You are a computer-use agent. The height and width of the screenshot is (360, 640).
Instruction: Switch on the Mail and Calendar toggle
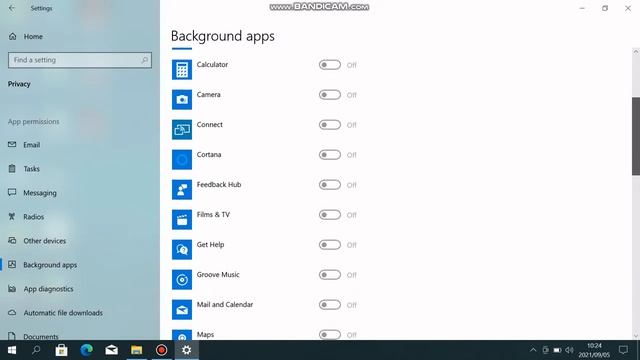tap(330, 305)
